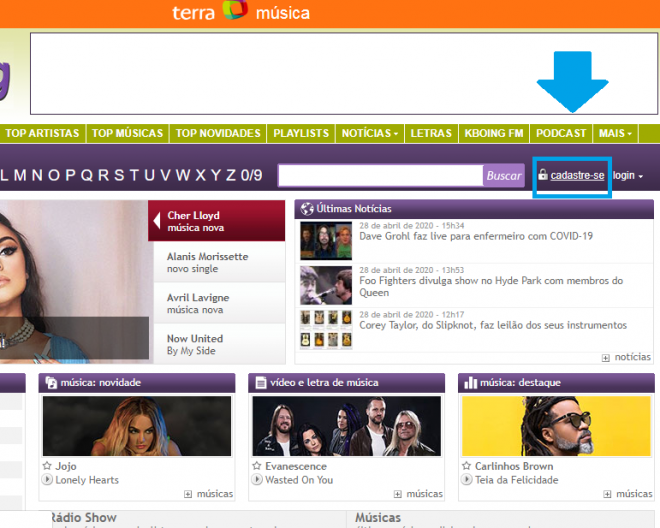Click the notícias more link
660x528 pixels.
tap(633, 357)
